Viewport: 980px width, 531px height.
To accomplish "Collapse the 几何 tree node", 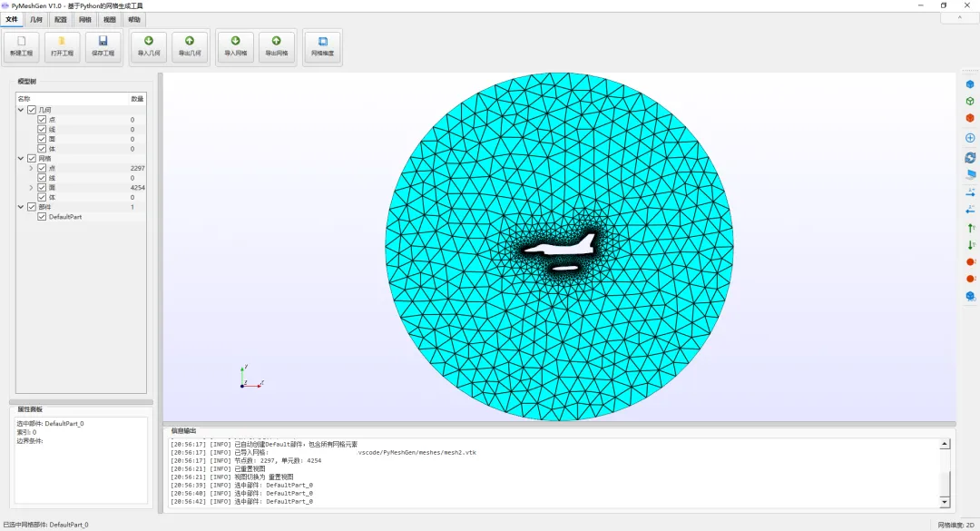I will 21,110.
